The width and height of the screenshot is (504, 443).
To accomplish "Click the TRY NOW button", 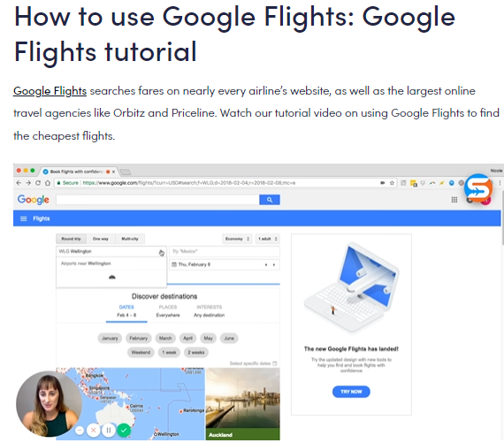I will pos(351,392).
